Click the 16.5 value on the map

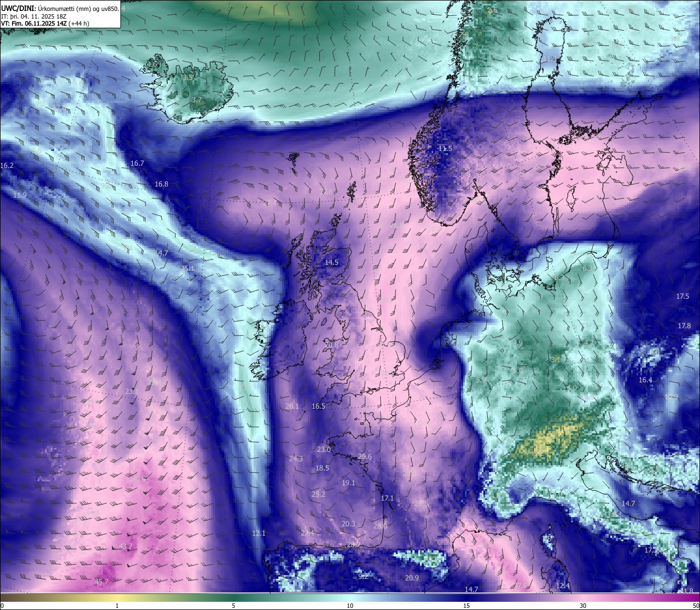[318, 406]
